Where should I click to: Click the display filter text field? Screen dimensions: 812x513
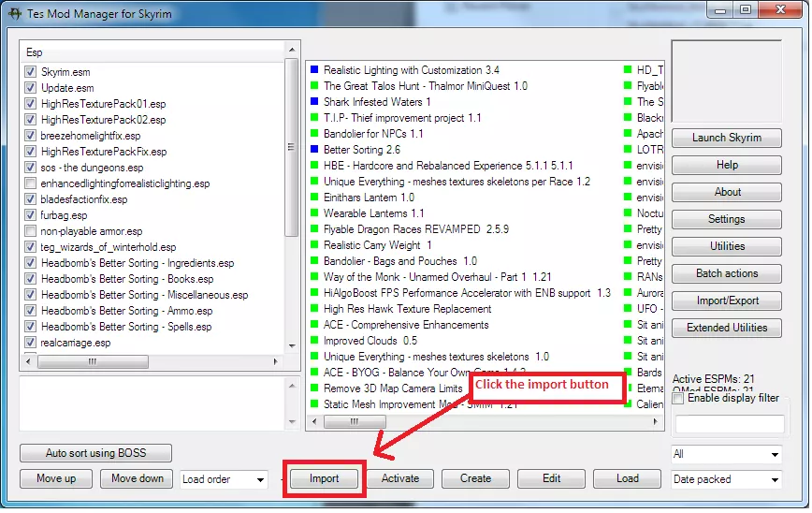click(x=729, y=424)
